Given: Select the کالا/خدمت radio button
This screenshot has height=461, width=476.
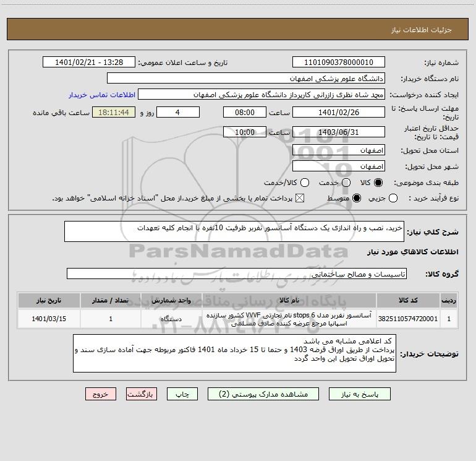Looking at the screenshot, I should 305,183.
